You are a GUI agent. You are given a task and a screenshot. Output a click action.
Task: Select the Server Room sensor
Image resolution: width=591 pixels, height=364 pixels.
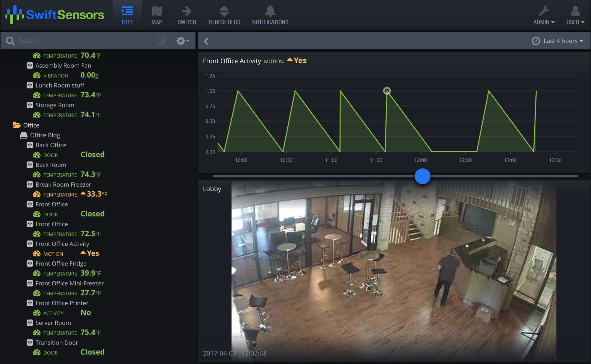(53, 323)
